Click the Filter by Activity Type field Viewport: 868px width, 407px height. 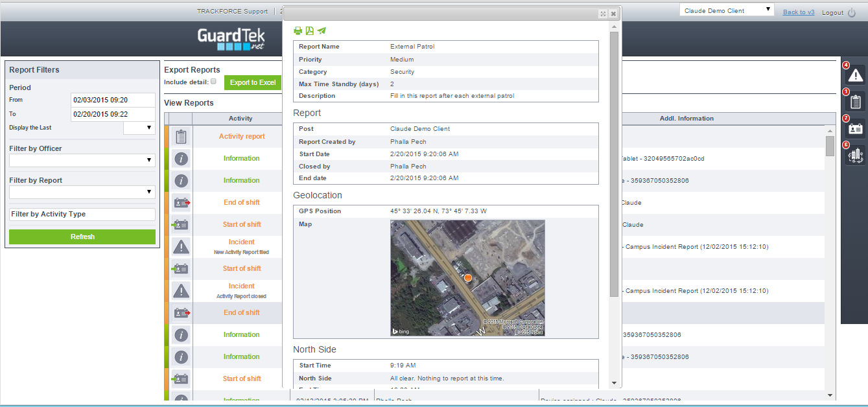pos(82,214)
